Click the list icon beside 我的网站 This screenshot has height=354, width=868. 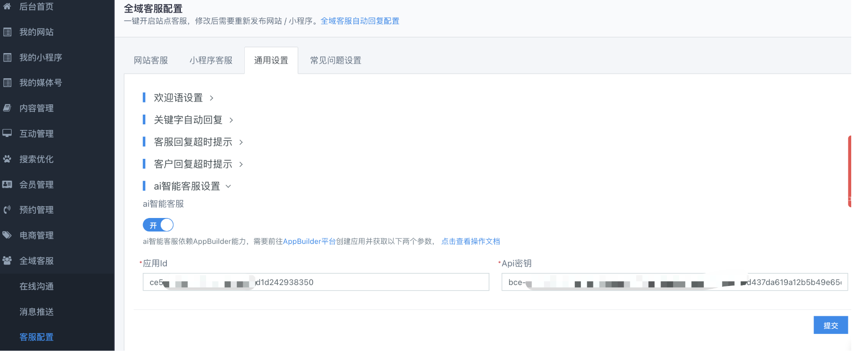[x=7, y=32]
